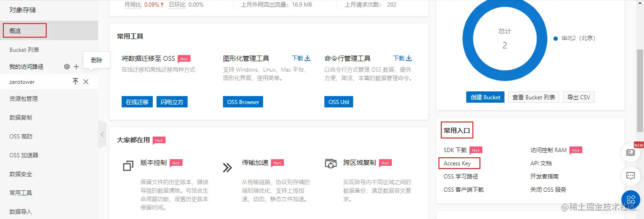Click the 上月请求次数 202 text
Image resolution: width=644 pixels, height=219 pixels.
pos(371,5)
